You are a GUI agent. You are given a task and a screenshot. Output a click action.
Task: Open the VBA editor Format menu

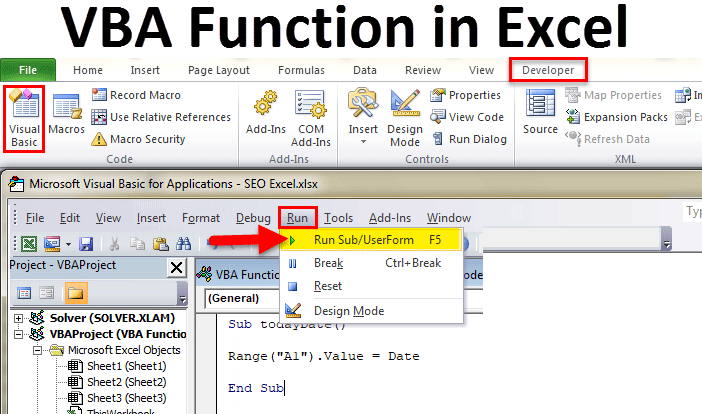201,218
